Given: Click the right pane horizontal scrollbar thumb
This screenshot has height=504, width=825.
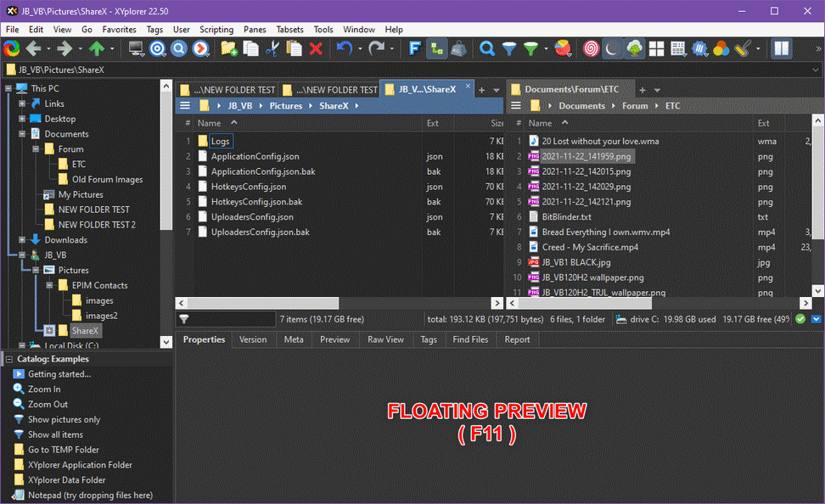Looking at the screenshot, I should click(585, 303).
